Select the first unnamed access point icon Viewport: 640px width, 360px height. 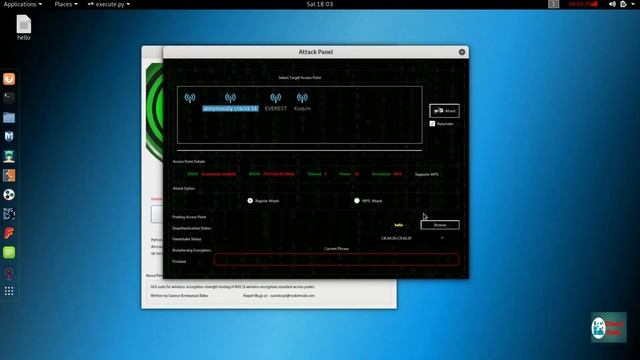click(x=190, y=98)
